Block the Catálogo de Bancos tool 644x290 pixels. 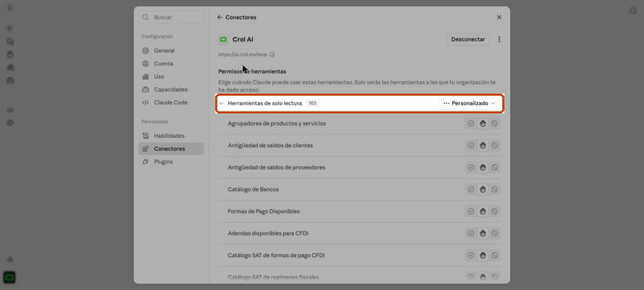pyautogui.click(x=494, y=189)
